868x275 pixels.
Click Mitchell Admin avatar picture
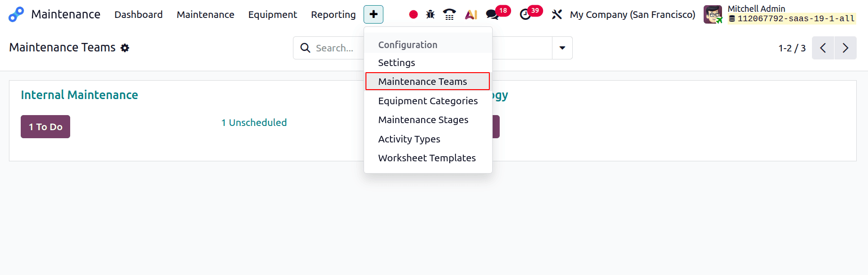tap(713, 15)
